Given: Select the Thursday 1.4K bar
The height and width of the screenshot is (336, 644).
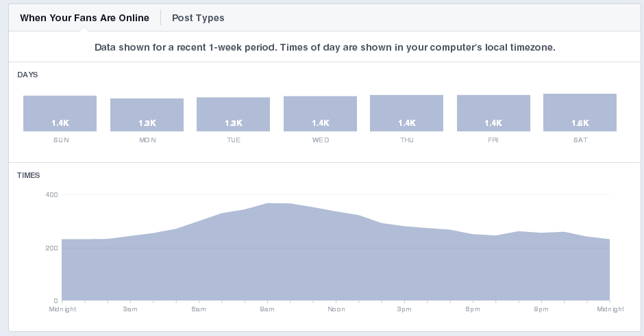Looking at the screenshot, I should [x=407, y=113].
